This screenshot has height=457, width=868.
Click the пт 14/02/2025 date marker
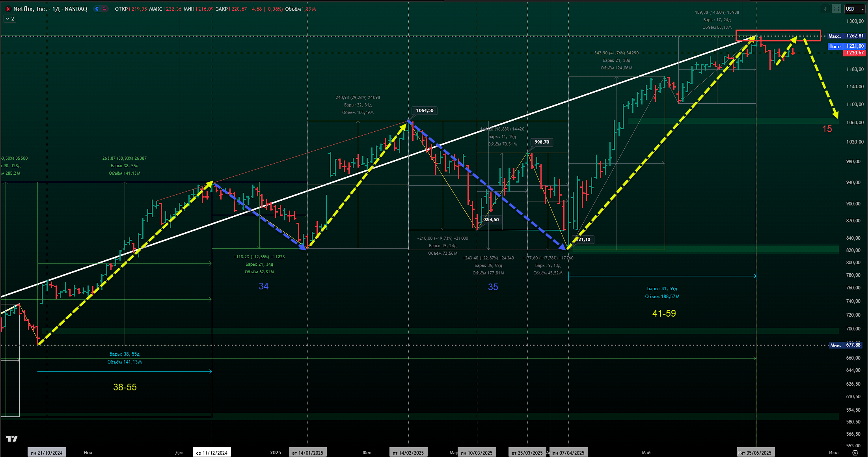[408, 453]
